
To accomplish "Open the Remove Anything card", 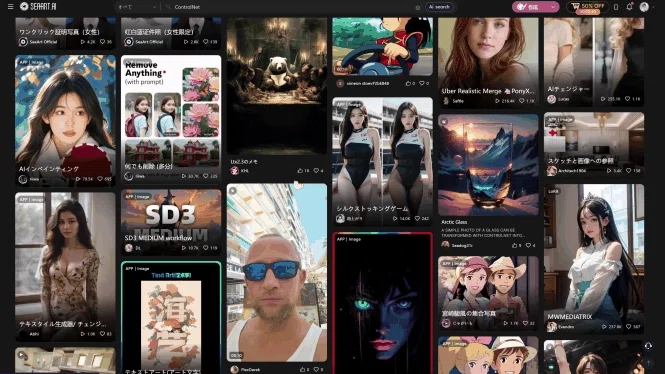I will tap(171, 119).
